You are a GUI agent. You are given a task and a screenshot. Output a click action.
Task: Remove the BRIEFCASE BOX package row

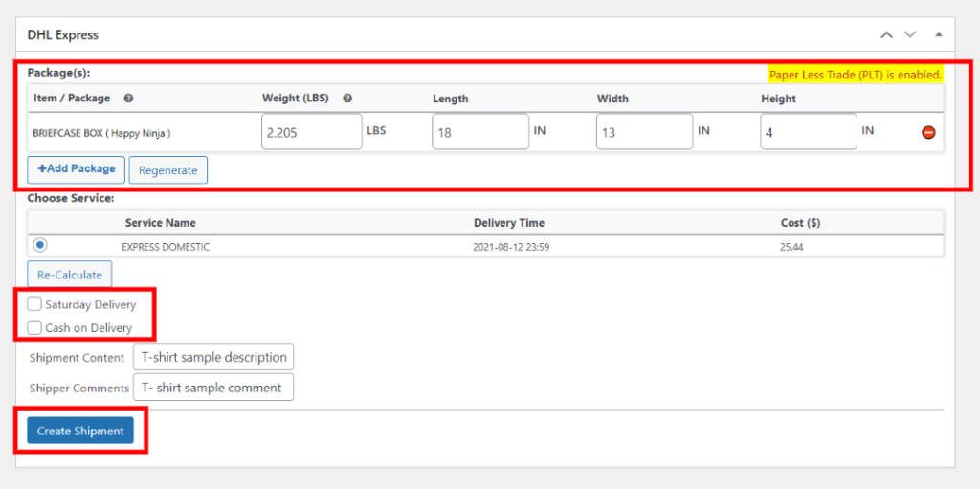coord(928,133)
